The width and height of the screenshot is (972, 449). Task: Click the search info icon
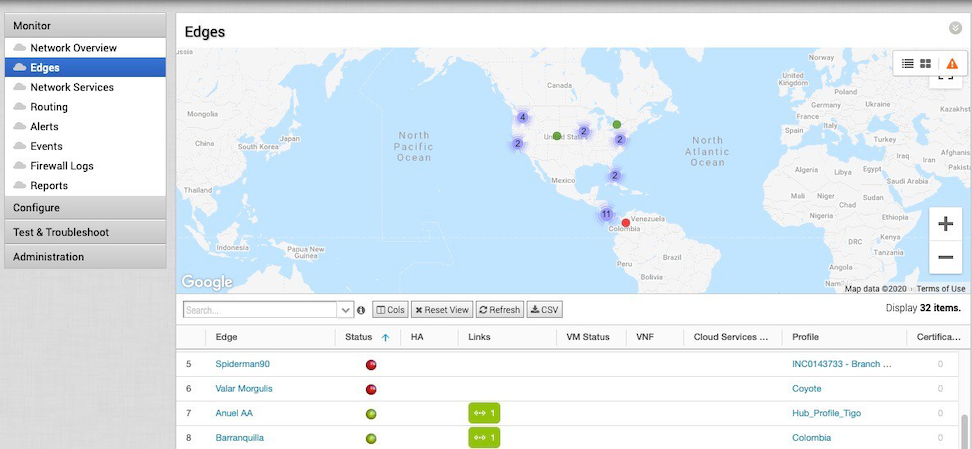(361, 310)
